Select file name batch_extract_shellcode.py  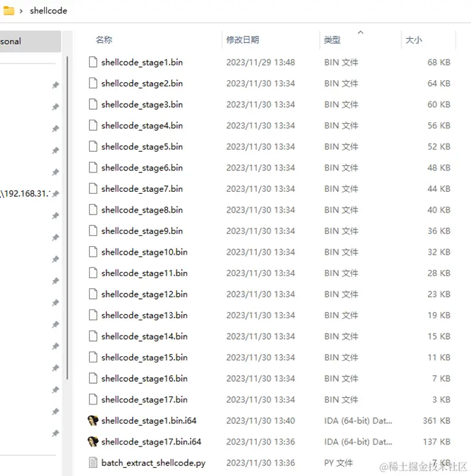[153, 463]
